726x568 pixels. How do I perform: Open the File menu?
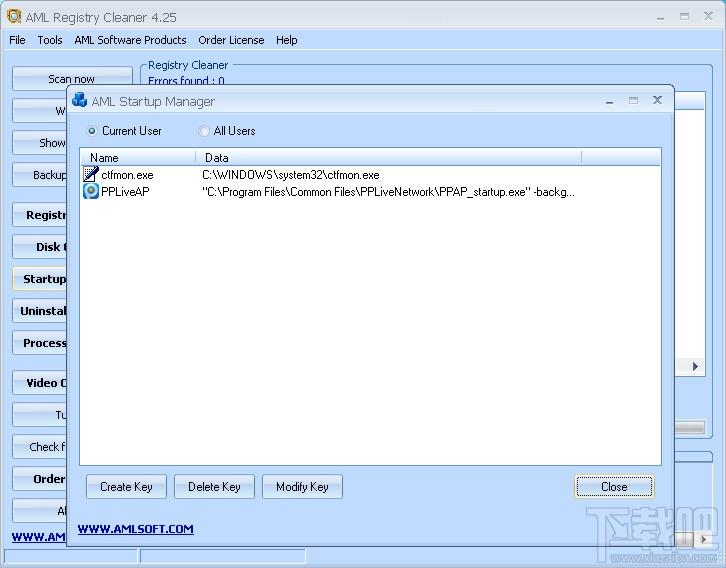click(17, 40)
